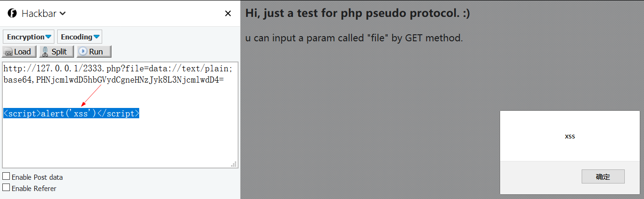Grab the URL textarea resize handle
The height and width of the screenshot is (199, 644).
tap(233, 164)
